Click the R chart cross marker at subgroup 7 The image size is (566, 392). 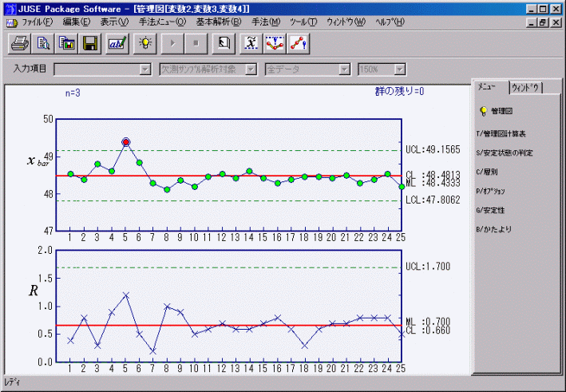[x=153, y=351]
